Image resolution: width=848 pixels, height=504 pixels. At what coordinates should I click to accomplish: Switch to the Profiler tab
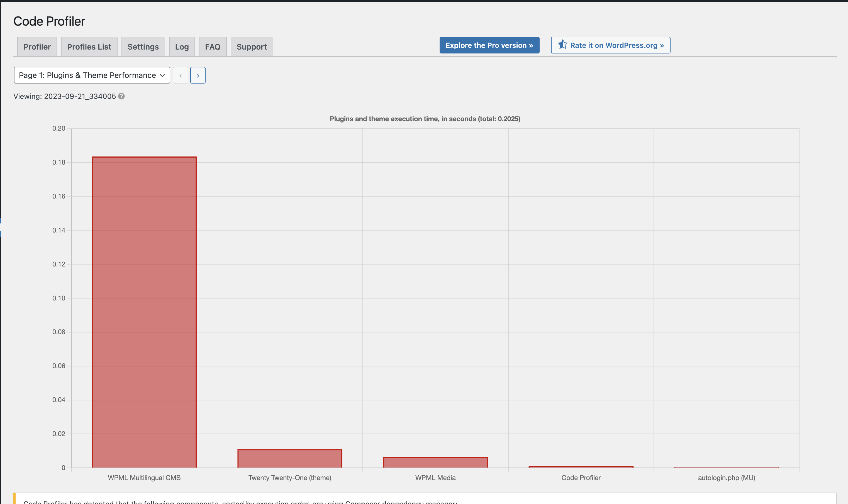(37, 47)
